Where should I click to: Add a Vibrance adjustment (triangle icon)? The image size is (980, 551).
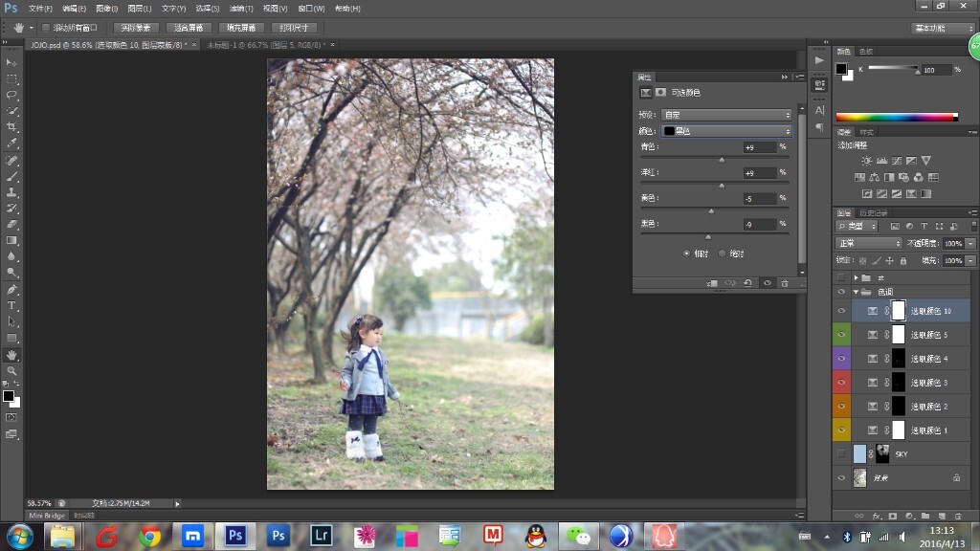pos(926,161)
